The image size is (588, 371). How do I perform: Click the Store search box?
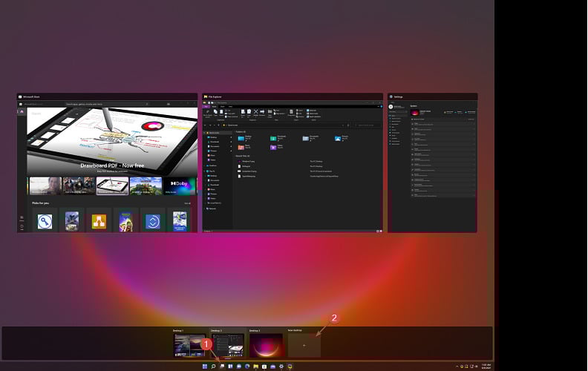pos(107,104)
